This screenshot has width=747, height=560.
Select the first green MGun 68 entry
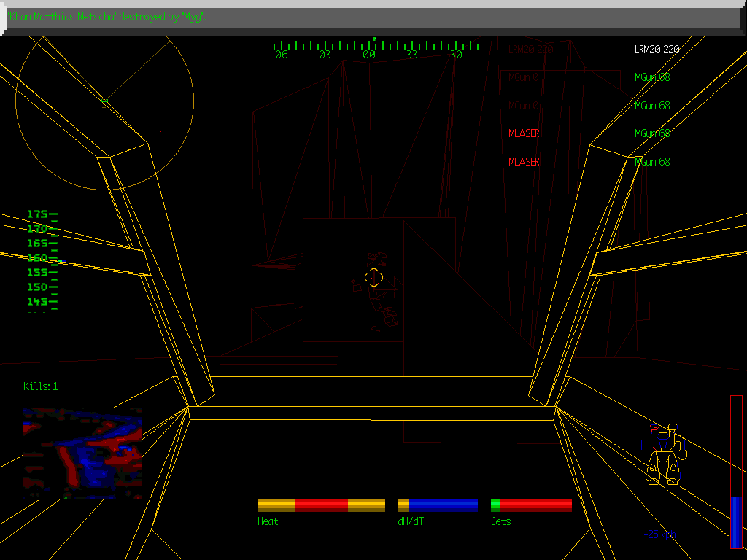pos(652,77)
